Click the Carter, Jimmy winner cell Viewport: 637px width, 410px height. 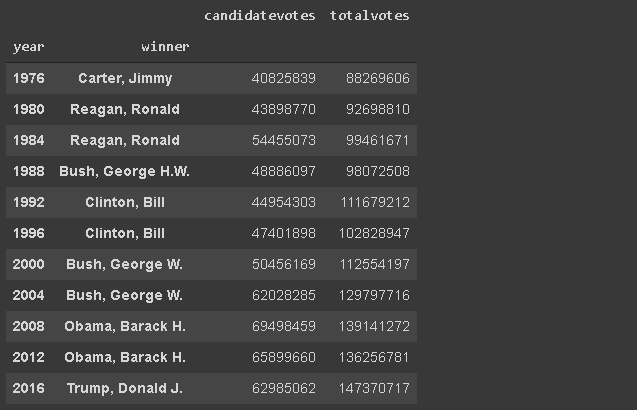tap(125, 78)
